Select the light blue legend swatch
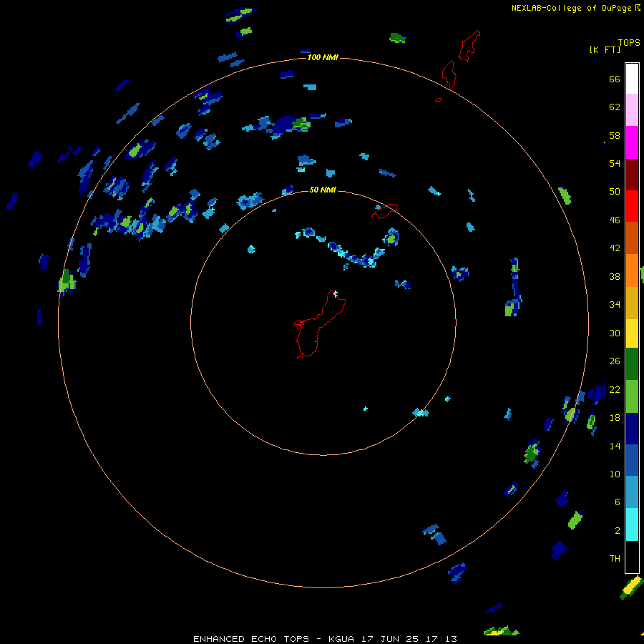Viewport: 644px width, 644px height. point(632,492)
